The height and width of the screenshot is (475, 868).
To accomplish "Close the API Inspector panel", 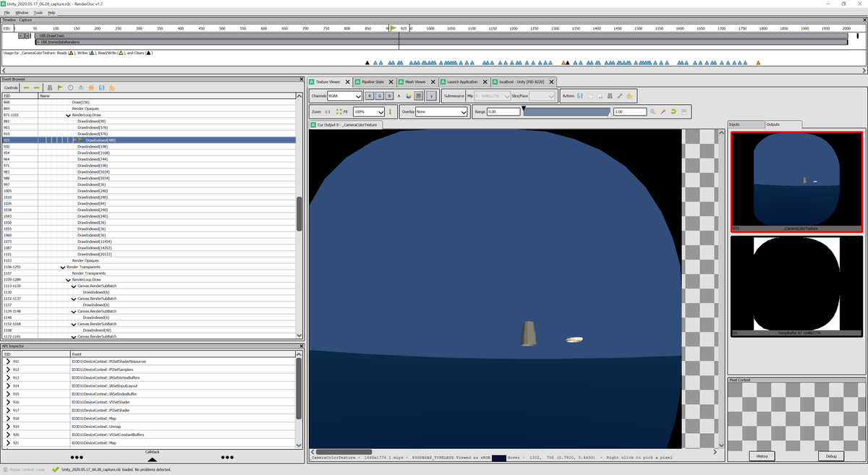I will coord(301,347).
